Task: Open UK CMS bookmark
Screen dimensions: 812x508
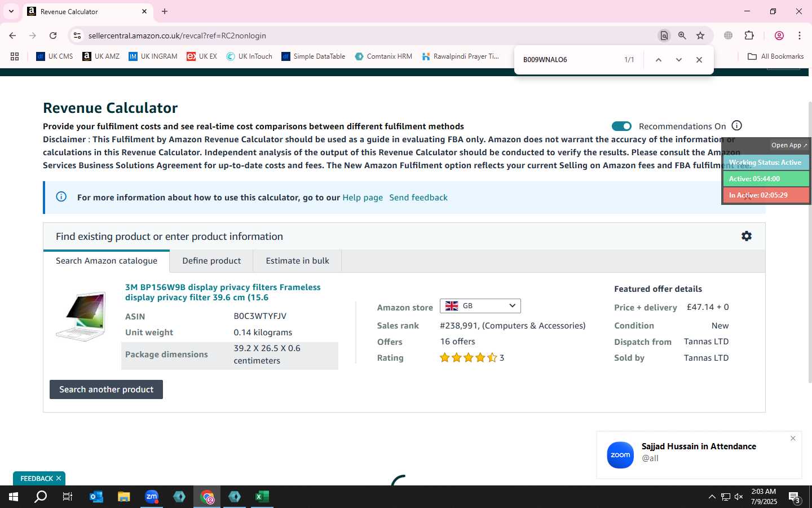Action: coord(55,56)
